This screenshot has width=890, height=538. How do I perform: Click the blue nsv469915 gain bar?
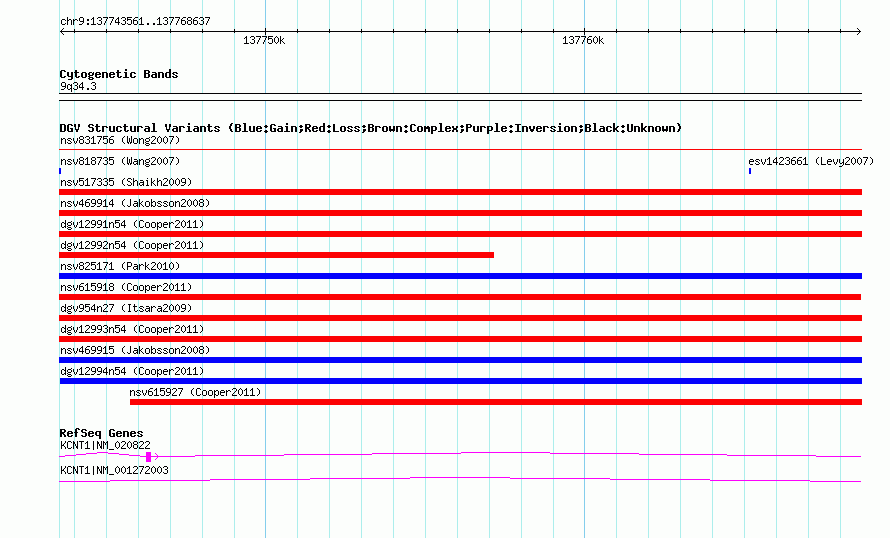tap(460, 360)
